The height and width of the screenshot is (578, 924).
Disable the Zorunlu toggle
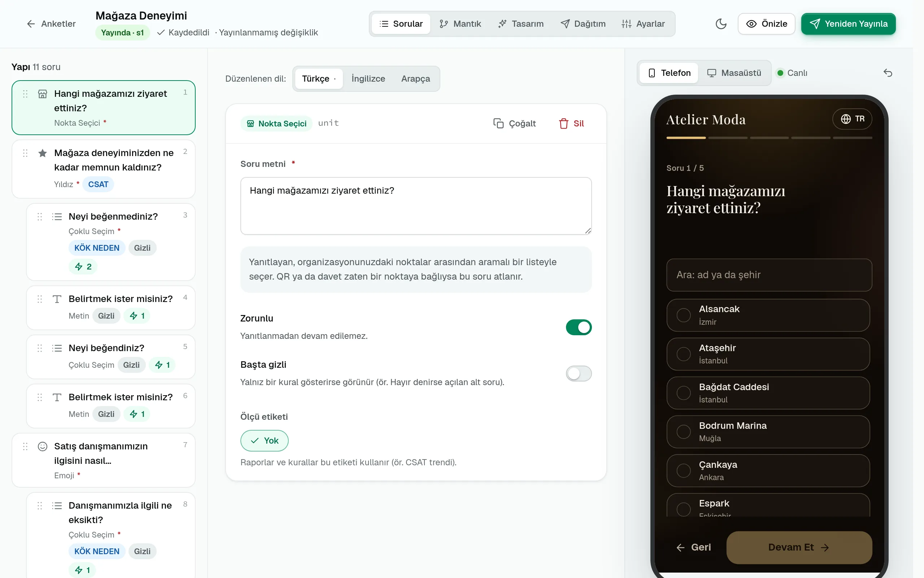pos(579,327)
